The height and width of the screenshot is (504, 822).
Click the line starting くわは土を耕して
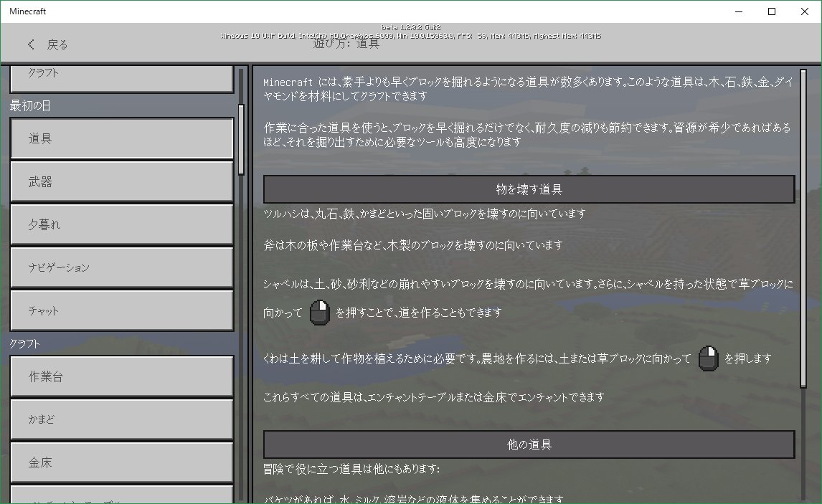517,358
